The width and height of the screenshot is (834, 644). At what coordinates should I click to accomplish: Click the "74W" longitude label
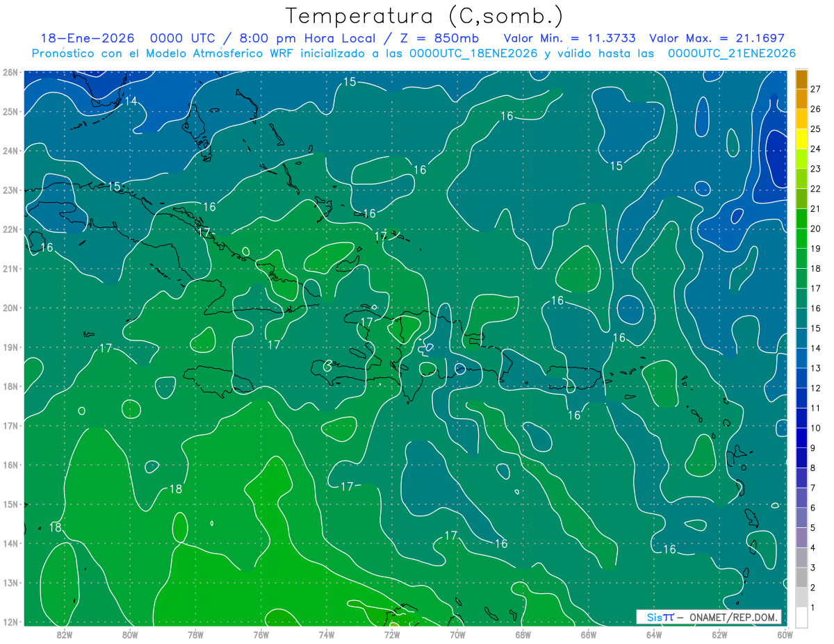click(327, 634)
